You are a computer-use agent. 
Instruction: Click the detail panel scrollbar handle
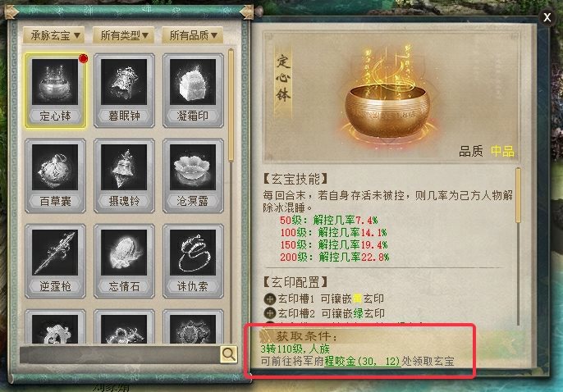tap(518, 195)
